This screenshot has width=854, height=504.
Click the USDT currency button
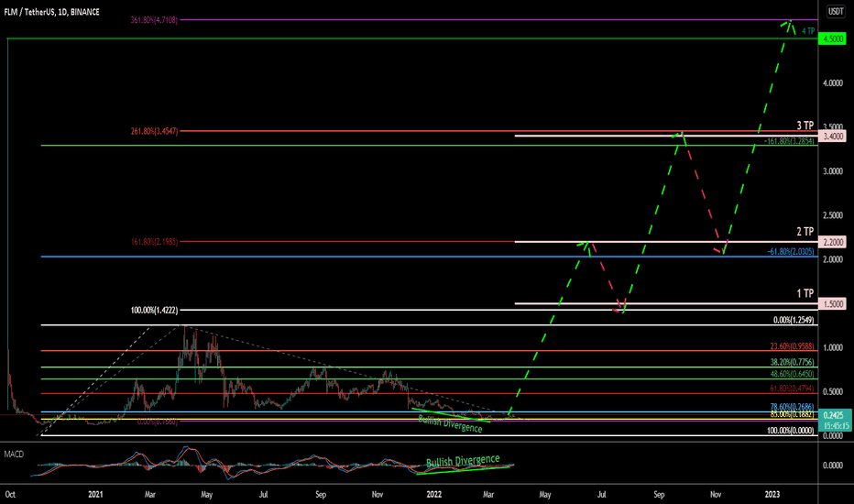pyautogui.click(x=836, y=11)
